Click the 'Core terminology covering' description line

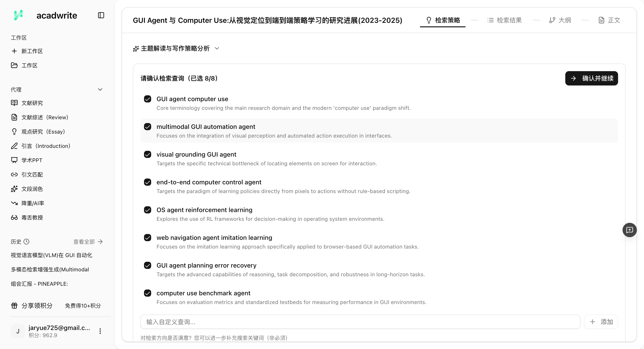(284, 108)
